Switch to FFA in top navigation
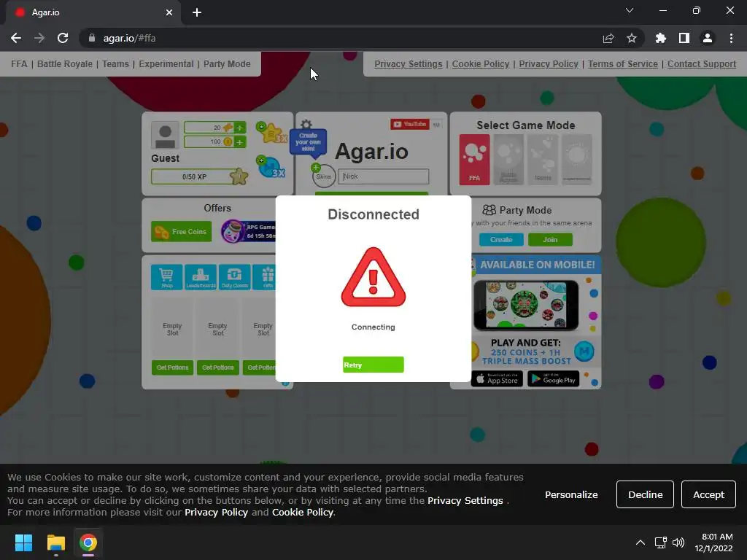Image resolution: width=747 pixels, height=560 pixels. 19,64
